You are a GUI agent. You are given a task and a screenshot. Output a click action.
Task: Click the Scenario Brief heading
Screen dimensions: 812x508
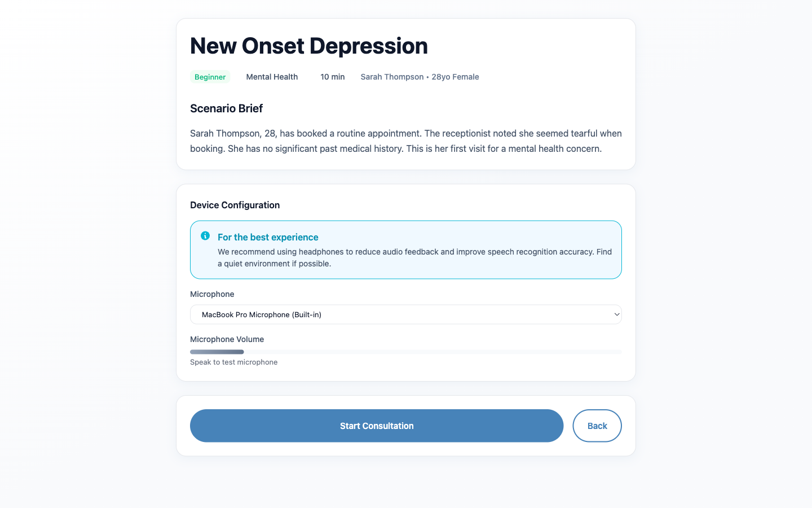click(227, 108)
